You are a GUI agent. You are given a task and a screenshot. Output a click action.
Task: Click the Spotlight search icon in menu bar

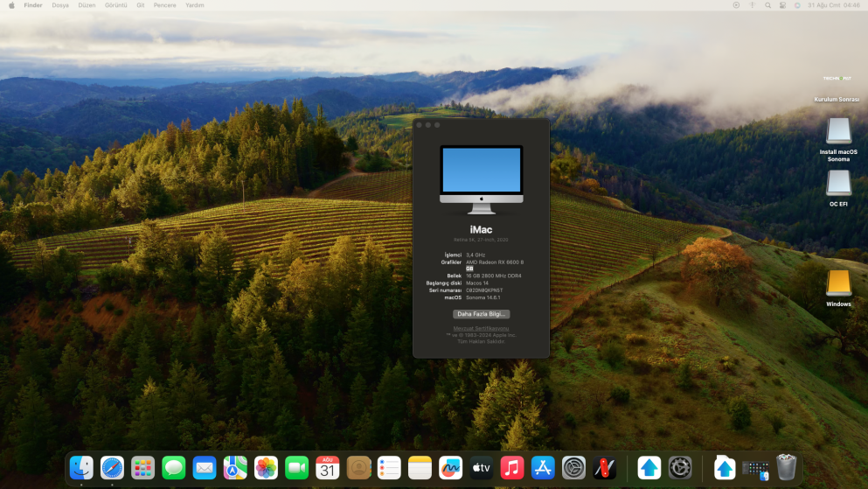767,5
